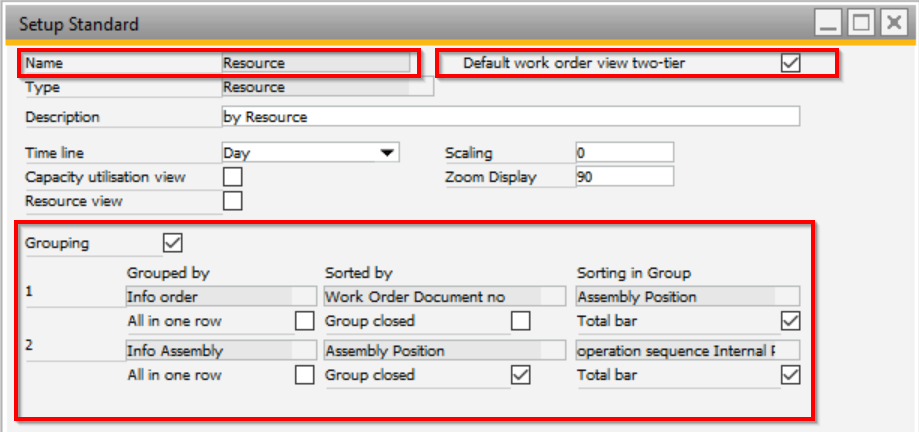This screenshot has height=432, width=919.
Task: Enable the Capacity utilisation view checkbox
Action: pos(232,177)
